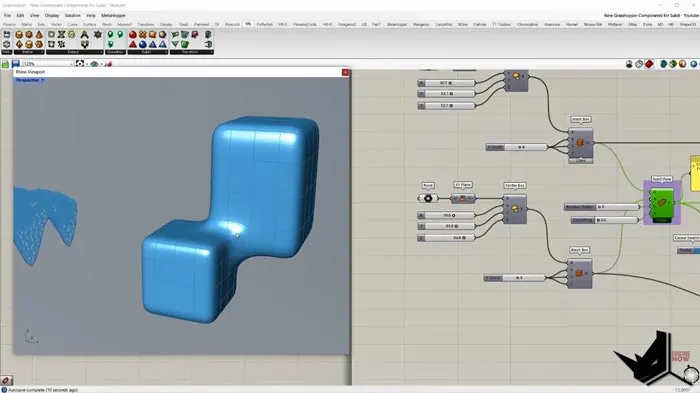Open the MetaHopper menu
This screenshot has height=393, width=700.
pyautogui.click(x=113, y=15)
